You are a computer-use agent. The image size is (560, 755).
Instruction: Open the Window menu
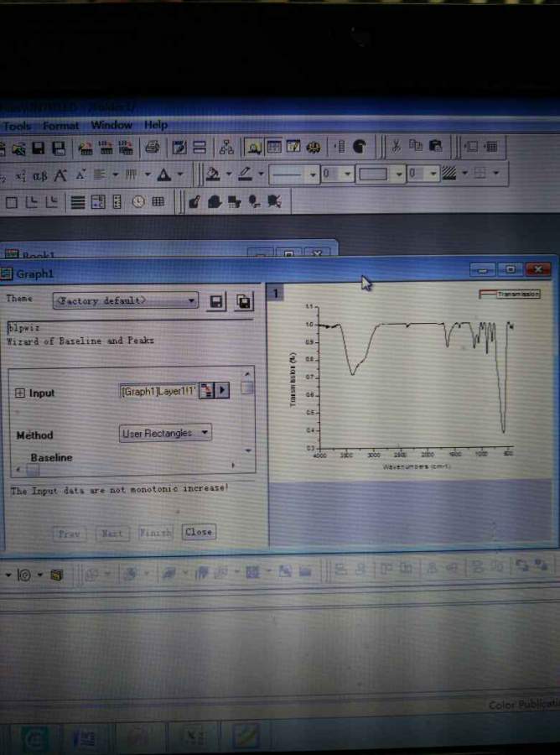pos(111,125)
